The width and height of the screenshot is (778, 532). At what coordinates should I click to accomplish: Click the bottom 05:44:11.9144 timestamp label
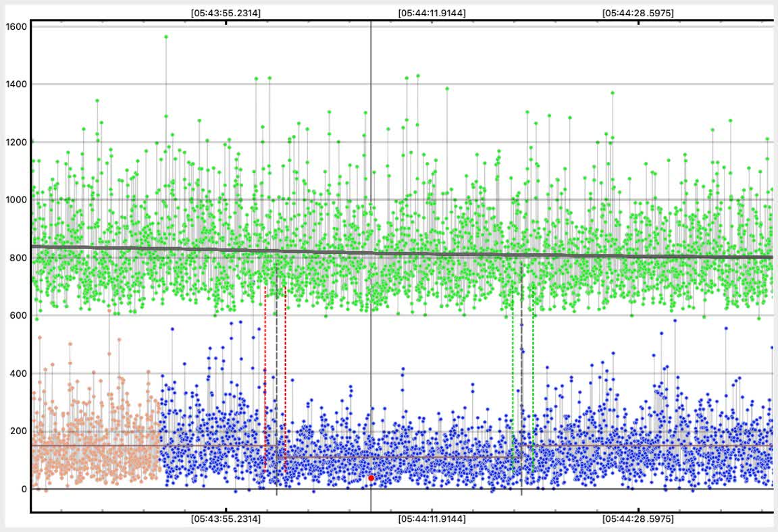(432, 519)
